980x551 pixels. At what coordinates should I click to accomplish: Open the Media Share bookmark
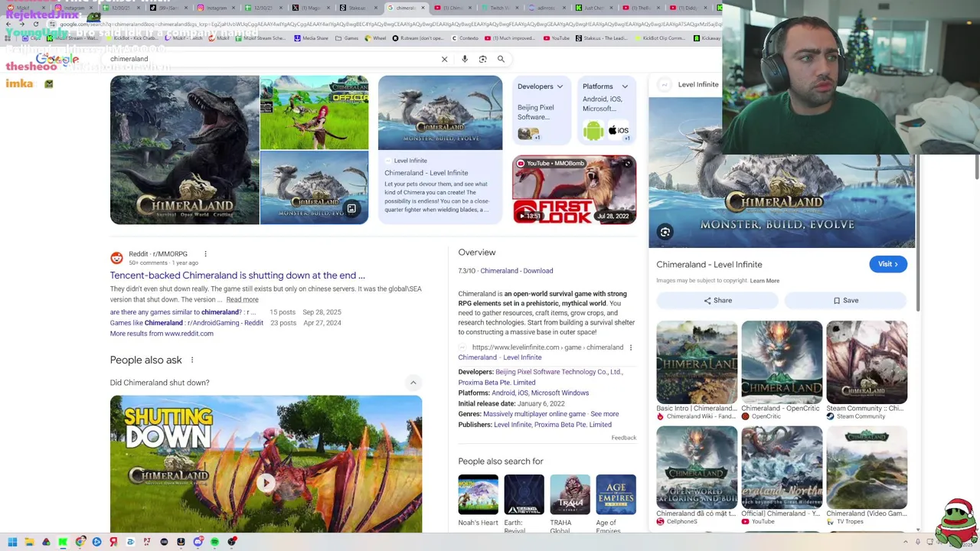pyautogui.click(x=311, y=38)
